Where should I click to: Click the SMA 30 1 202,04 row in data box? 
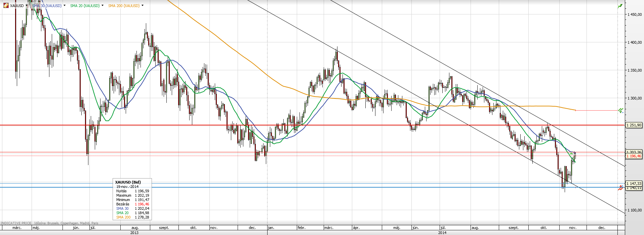pyautogui.click(x=133, y=208)
